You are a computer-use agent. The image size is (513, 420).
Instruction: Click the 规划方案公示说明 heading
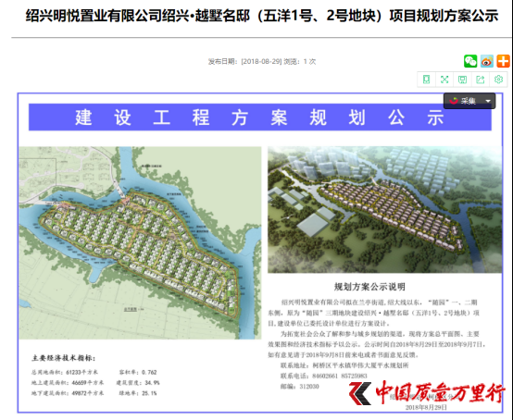click(369, 287)
